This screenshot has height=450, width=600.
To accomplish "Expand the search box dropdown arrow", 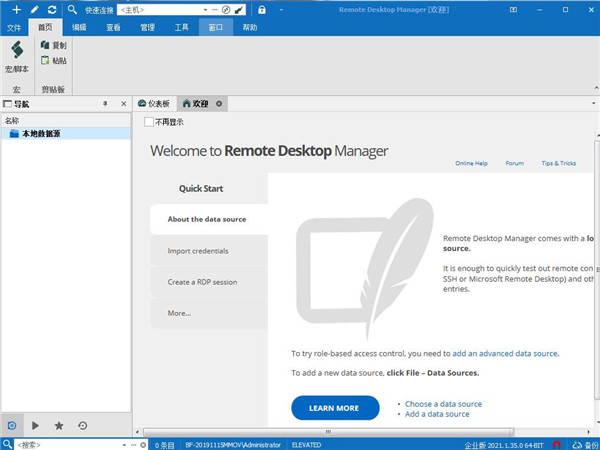I will (x=124, y=445).
